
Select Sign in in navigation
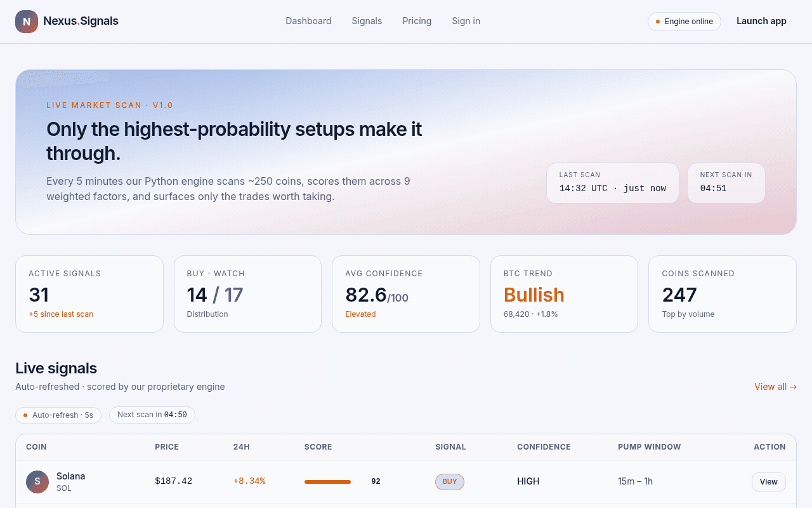click(x=466, y=21)
